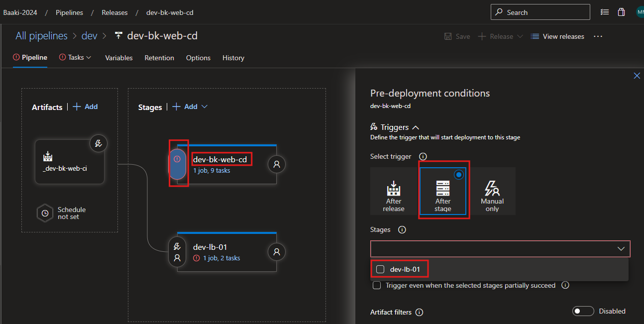
Task: Click info icon beside partially succeed option
Action: [x=565, y=285]
